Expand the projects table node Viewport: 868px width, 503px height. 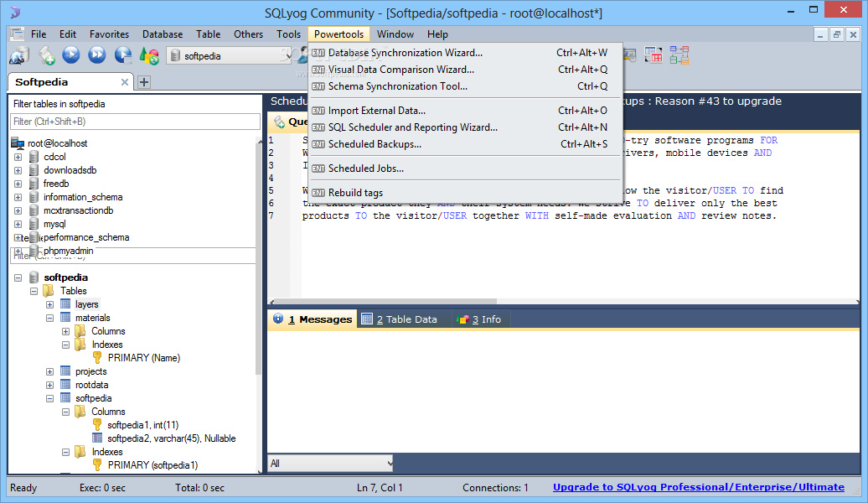(49, 371)
